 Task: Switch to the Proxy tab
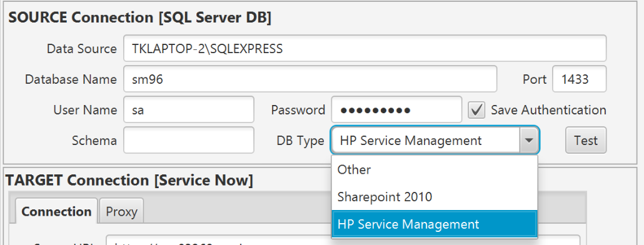pos(121,212)
